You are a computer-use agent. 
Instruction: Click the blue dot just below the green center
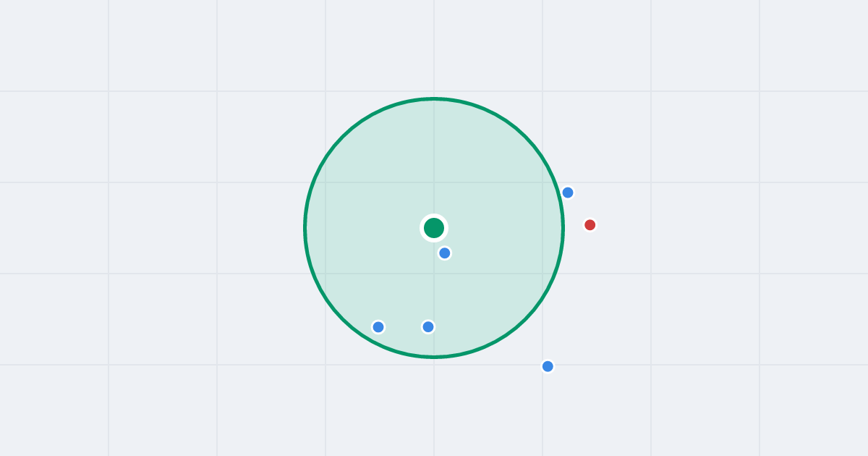tap(445, 253)
